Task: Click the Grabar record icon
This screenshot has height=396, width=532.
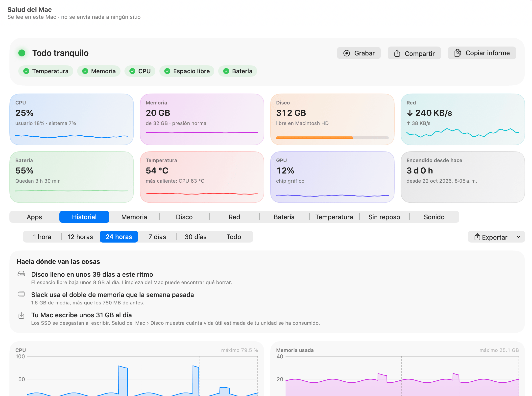Action: pyautogui.click(x=347, y=53)
